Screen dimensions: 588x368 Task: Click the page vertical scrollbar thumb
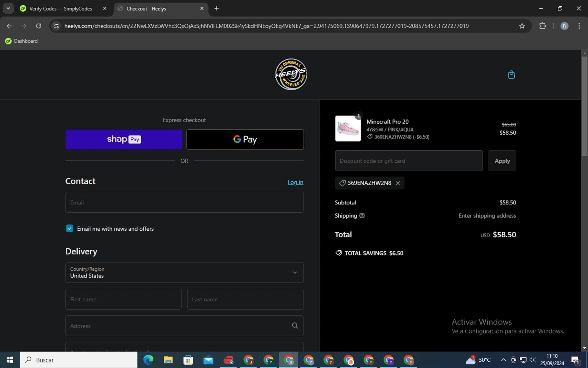point(584,106)
